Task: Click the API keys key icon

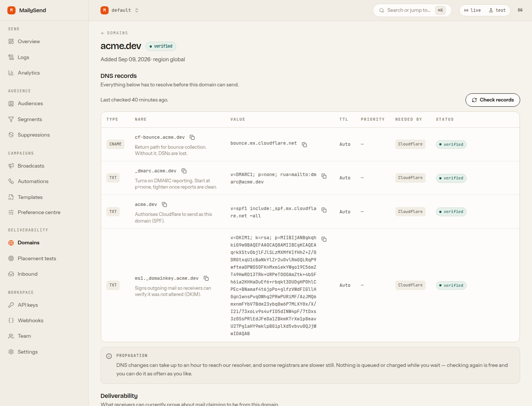Action: (x=11, y=305)
